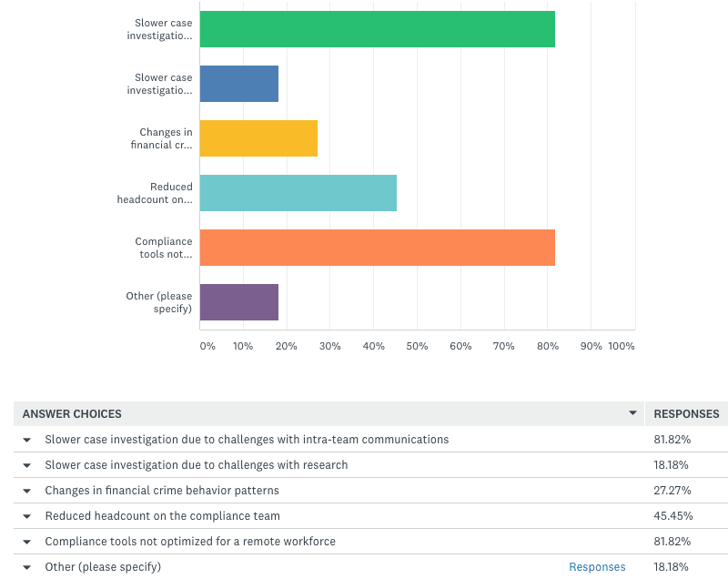The height and width of the screenshot is (579, 728).
Task: Expand the Other (please specify) row arrow
Action: [x=27, y=567]
